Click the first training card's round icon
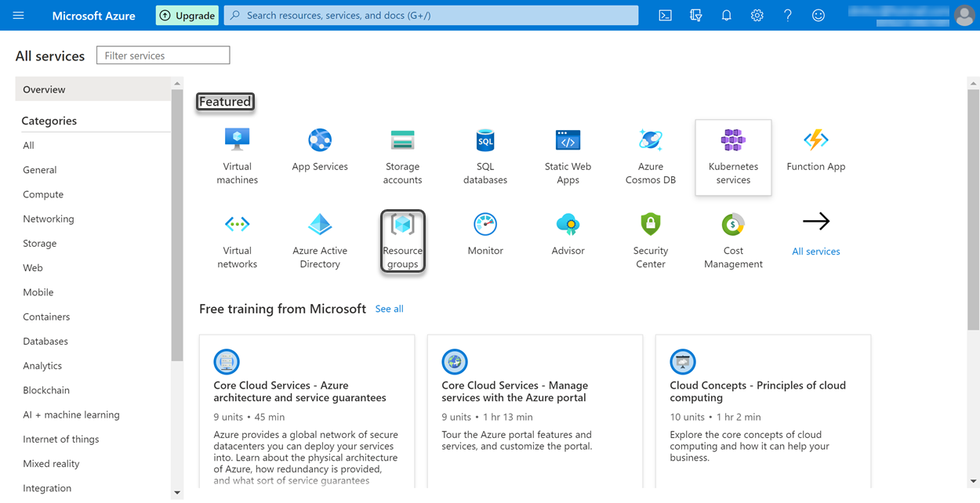Viewport: 980px width, 503px height. tap(227, 362)
